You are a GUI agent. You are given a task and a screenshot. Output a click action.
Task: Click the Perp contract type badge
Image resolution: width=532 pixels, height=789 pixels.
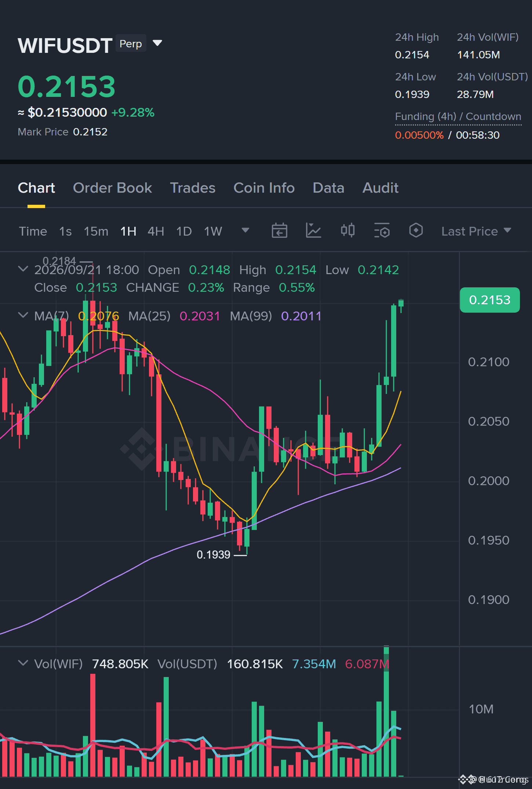[x=131, y=44]
